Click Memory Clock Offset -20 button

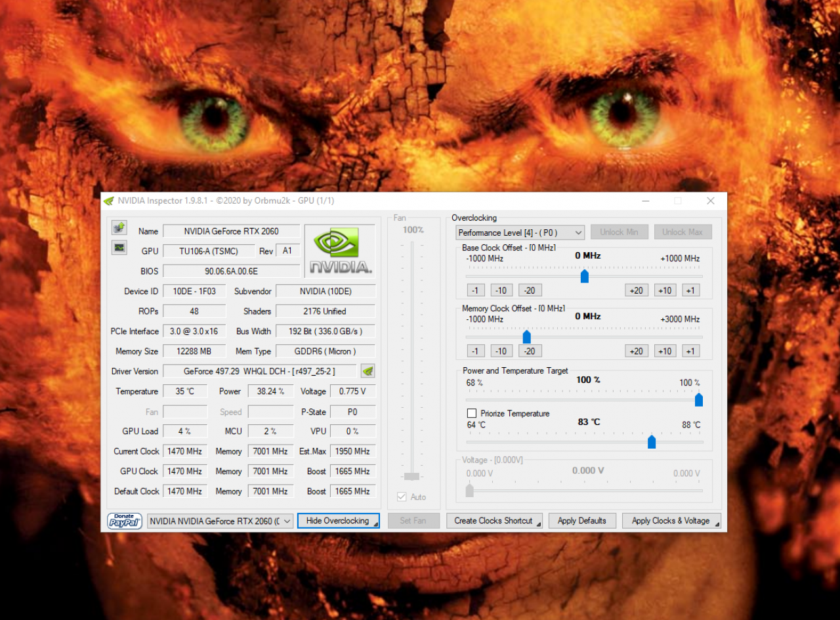tap(530, 351)
